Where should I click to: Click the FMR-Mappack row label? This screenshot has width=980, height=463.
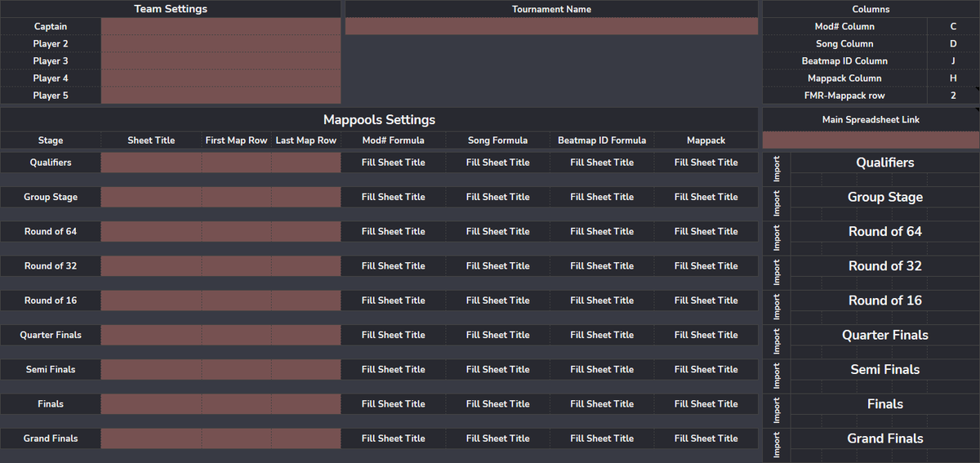click(x=844, y=95)
